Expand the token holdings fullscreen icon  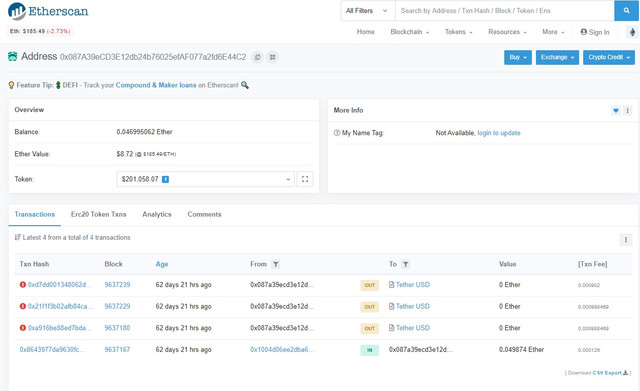(305, 179)
